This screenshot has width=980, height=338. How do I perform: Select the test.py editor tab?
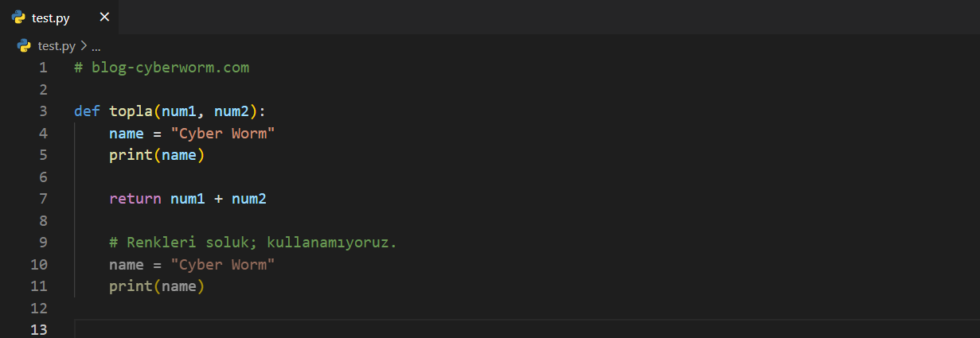[51, 17]
